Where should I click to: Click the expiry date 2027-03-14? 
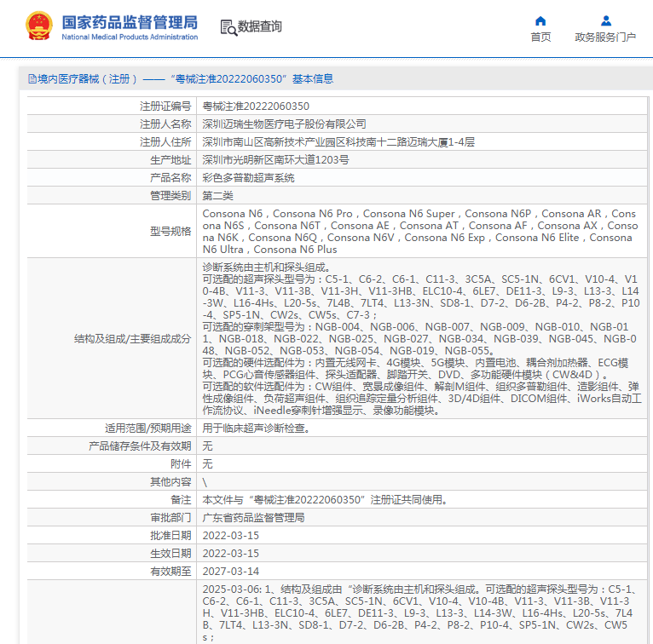[230, 572]
